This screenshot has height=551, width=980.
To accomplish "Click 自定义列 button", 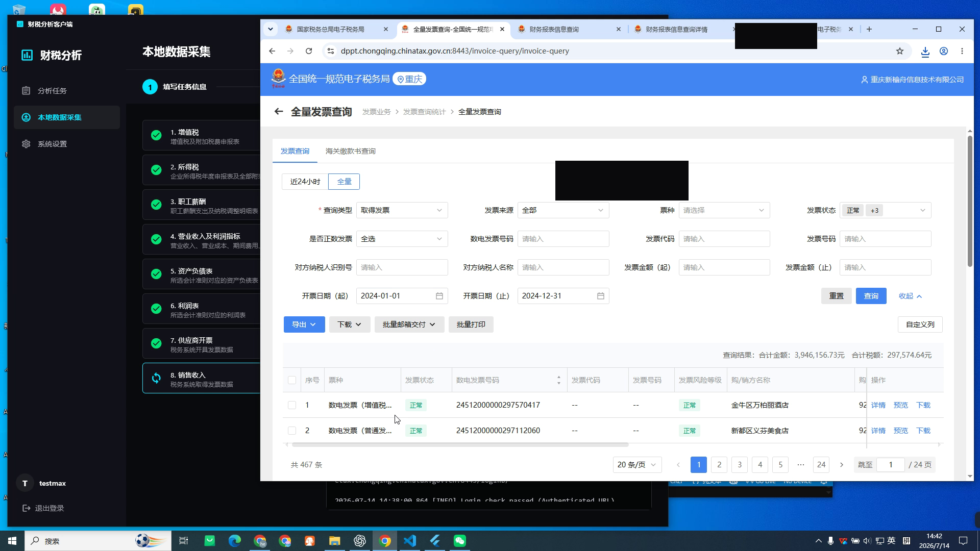I will pos(920,324).
